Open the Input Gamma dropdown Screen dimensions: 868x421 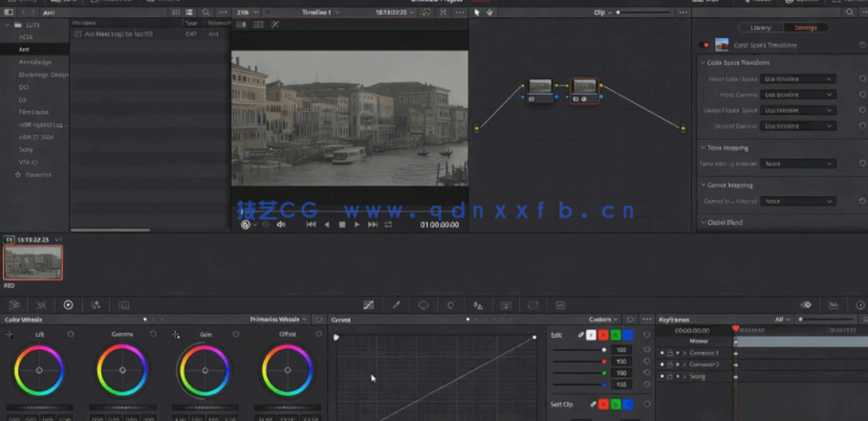[797, 95]
